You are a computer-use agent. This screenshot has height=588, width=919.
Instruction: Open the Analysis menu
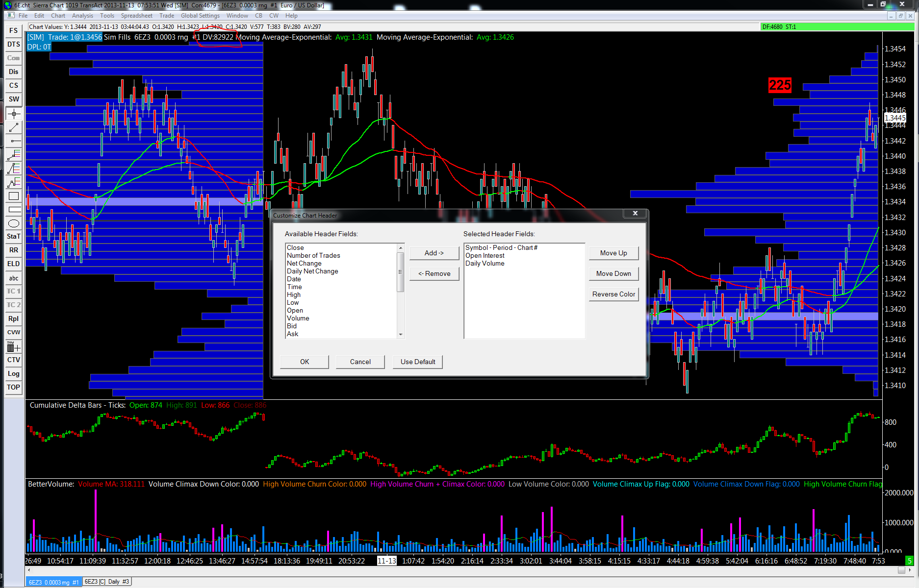[x=82, y=16]
